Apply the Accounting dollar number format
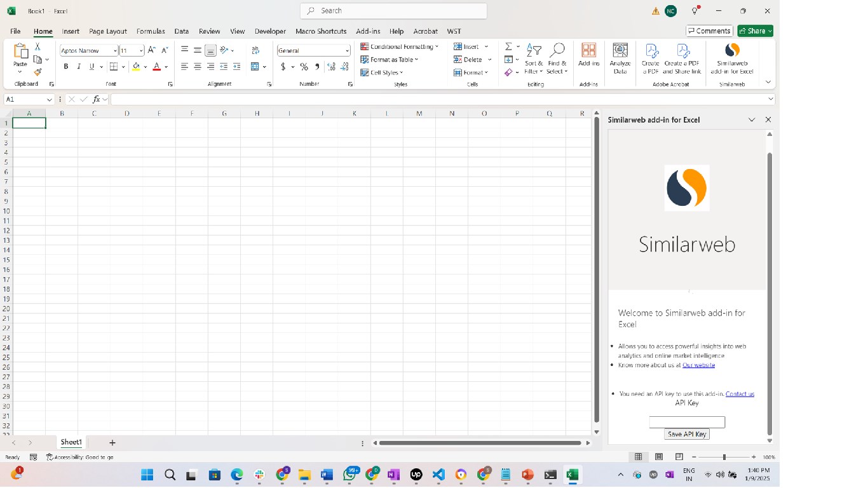Viewport: 868px width, 488px height. point(283,67)
